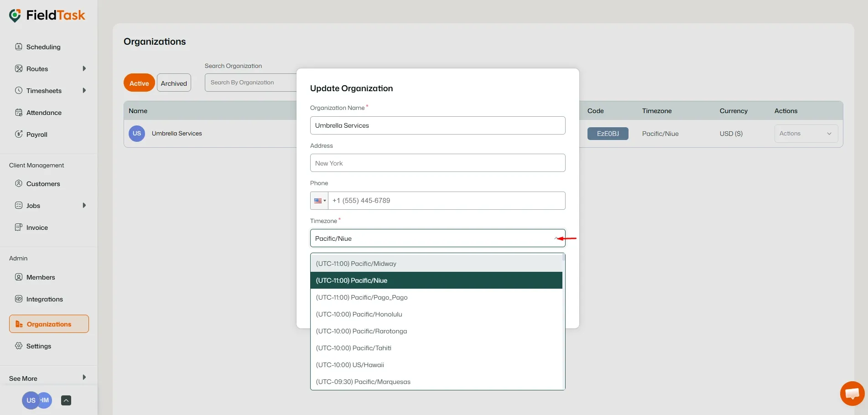The height and width of the screenshot is (415, 868).
Task: Click the collapse arrow icon beside avatars
Action: pos(66,400)
